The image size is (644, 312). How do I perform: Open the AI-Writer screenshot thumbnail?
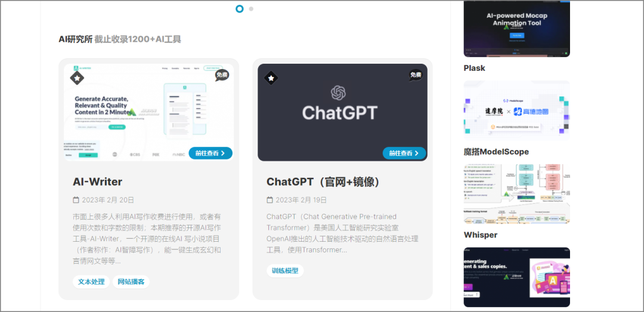[148, 113]
